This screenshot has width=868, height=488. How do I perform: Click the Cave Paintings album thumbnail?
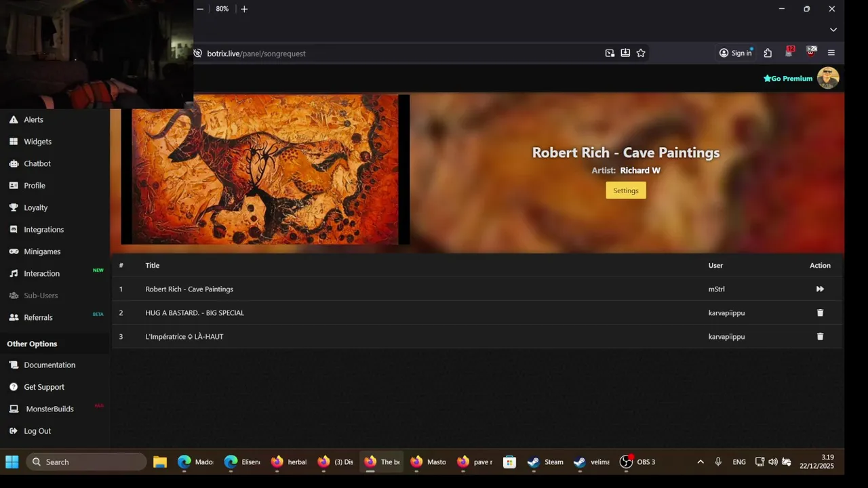[x=265, y=169]
